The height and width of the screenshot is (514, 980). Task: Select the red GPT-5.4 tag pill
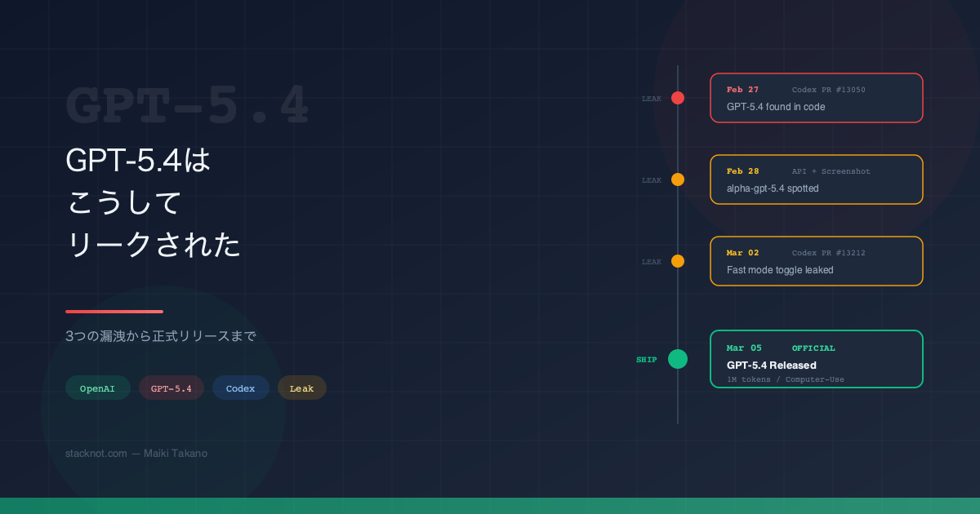(171, 388)
